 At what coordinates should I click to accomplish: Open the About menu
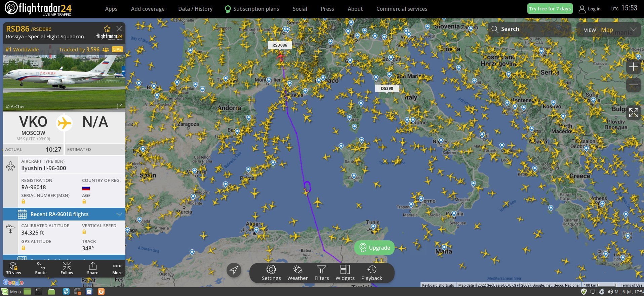[x=355, y=9]
